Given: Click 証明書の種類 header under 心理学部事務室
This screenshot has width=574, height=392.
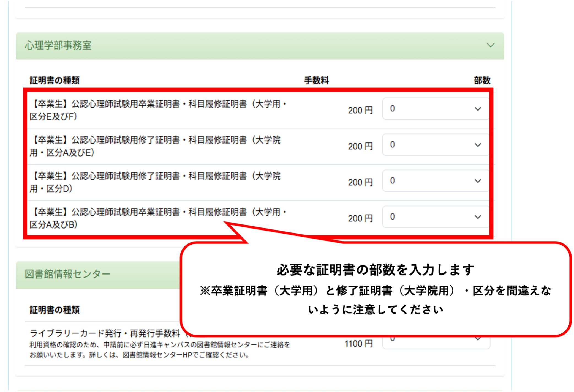Looking at the screenshot, I should pyautogui.click(x=55, y=81).
